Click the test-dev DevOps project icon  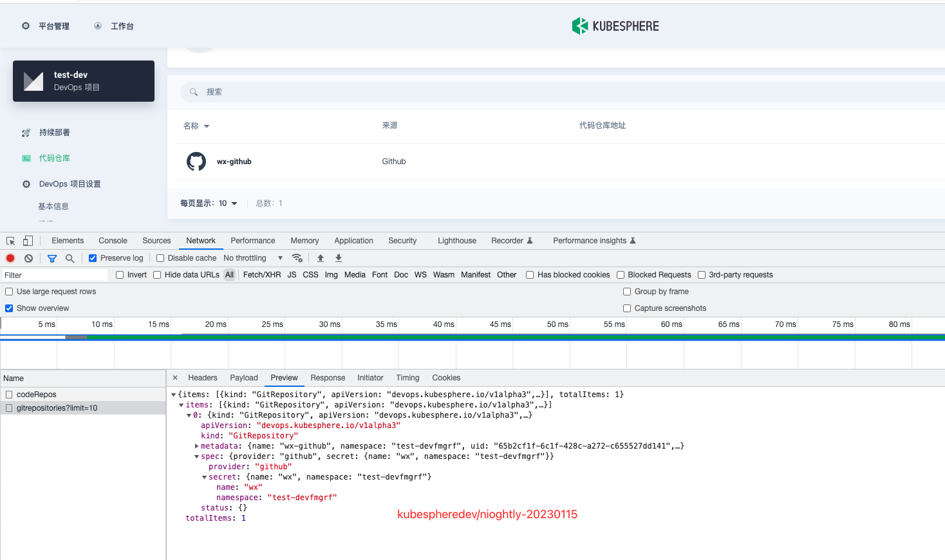point(33,81)
